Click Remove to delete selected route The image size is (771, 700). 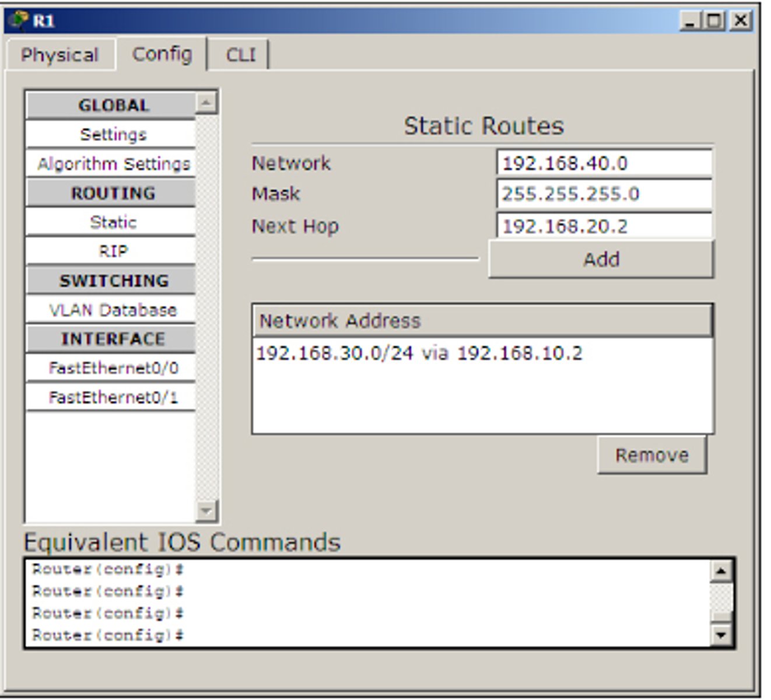(652, 455)
